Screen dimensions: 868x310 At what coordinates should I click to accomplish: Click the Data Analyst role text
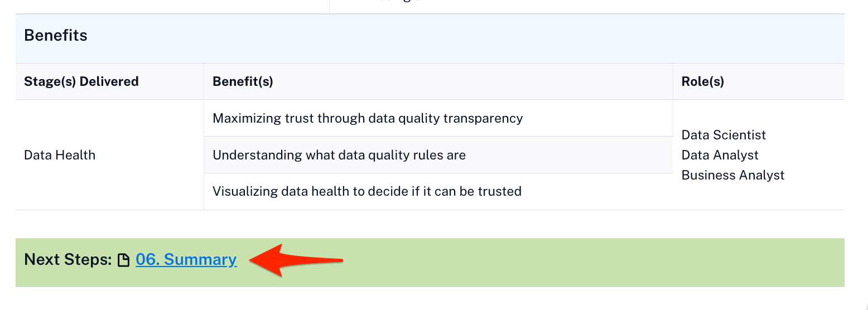[720, 155]
